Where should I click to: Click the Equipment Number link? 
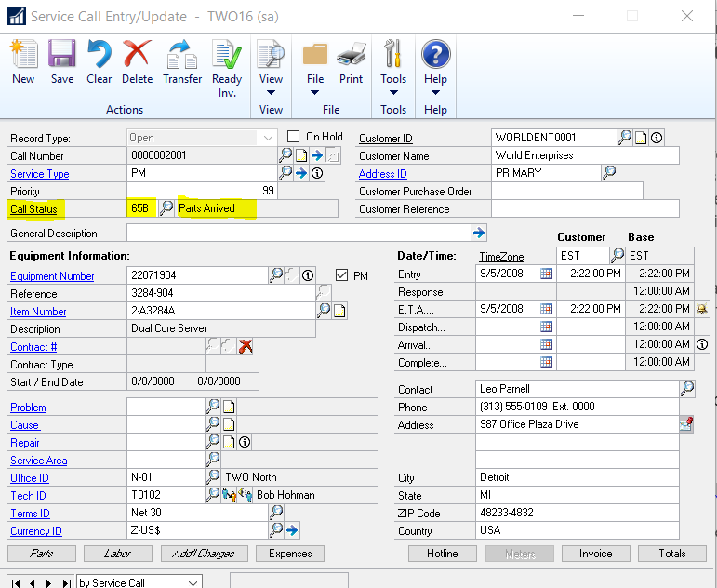click(x=52, y=276)
